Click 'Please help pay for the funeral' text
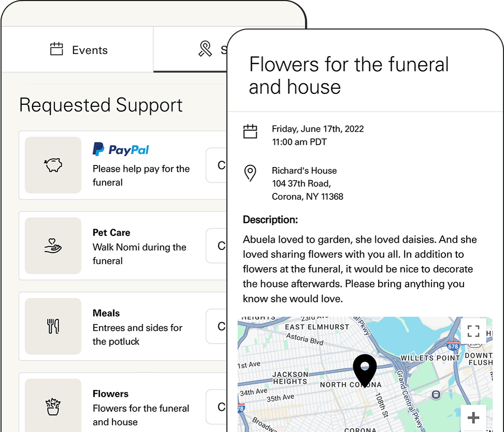 (x=141, y=175)
